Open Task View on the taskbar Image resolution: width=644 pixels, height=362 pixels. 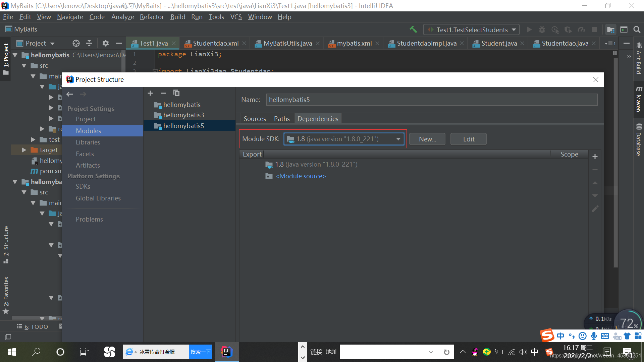click(x=85, y=352)
